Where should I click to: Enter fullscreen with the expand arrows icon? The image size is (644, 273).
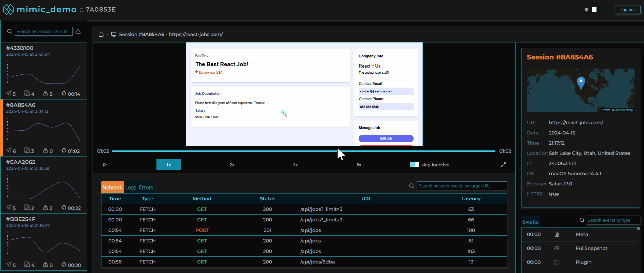point(503,165)
